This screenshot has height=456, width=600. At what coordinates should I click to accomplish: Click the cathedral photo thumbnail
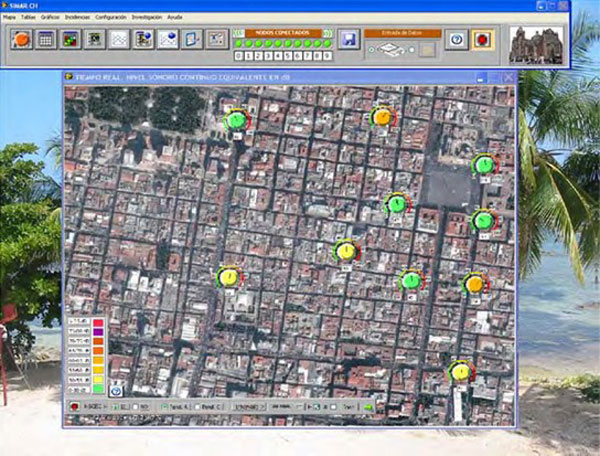coord(536,44)
